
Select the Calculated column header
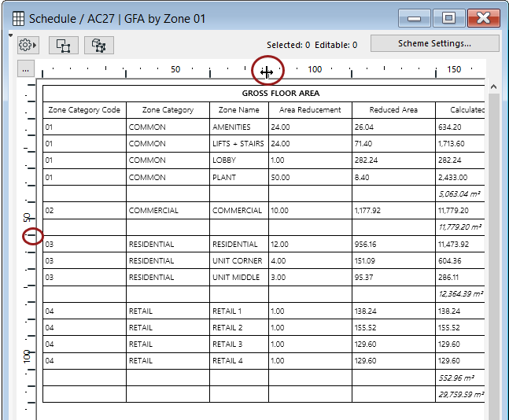(460, 110)
